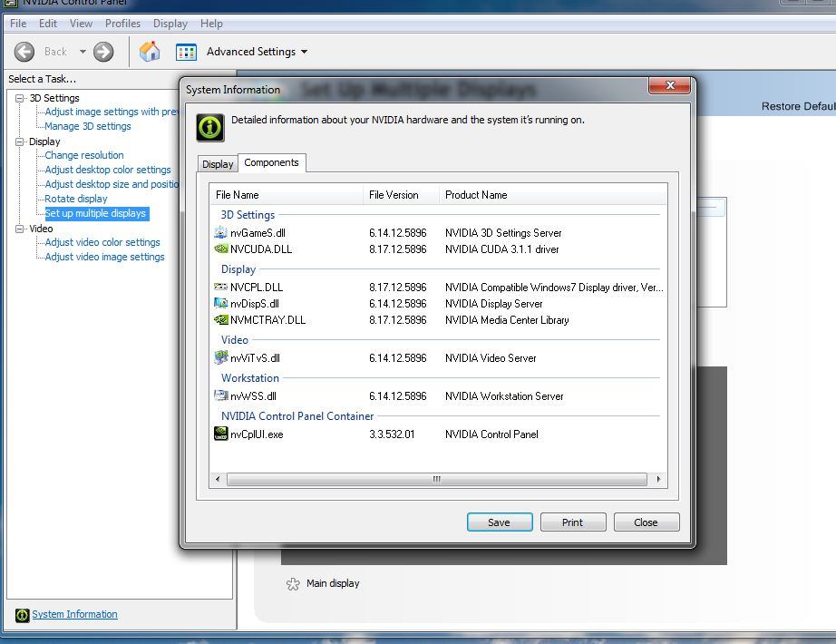Select Adjust video color settings task
Screen dimensions: 836x644
(x=102, y=242)
